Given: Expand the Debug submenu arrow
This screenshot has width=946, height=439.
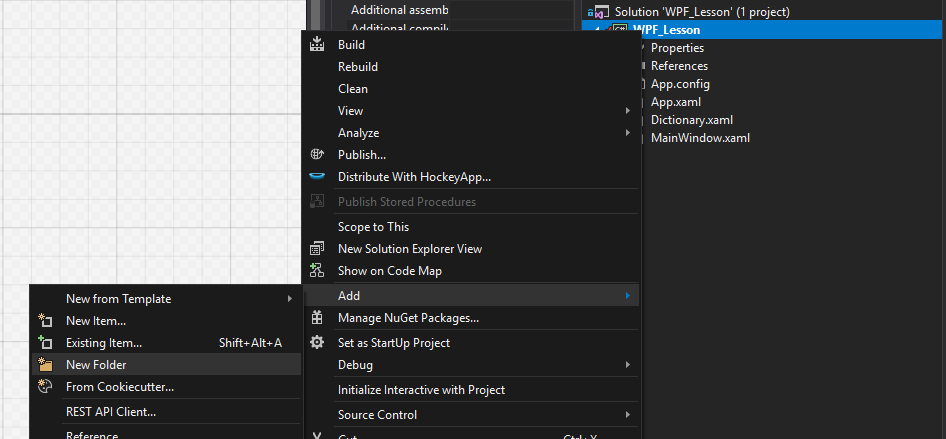Looking at the screenshot, I should (627, 365).
